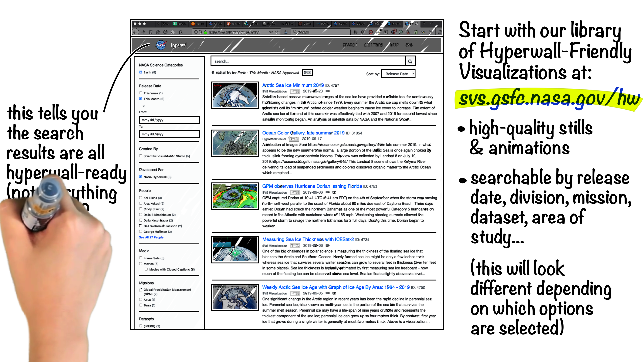
Task: Open the GALLERIES menu item
Action: pyautogui.click(x=373, y=45)
